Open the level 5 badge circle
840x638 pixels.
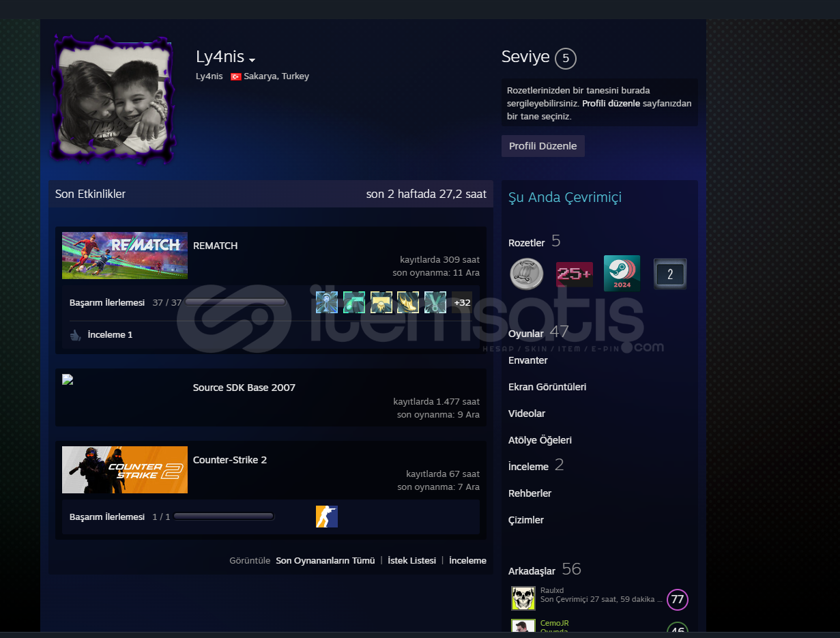(566, 58)
